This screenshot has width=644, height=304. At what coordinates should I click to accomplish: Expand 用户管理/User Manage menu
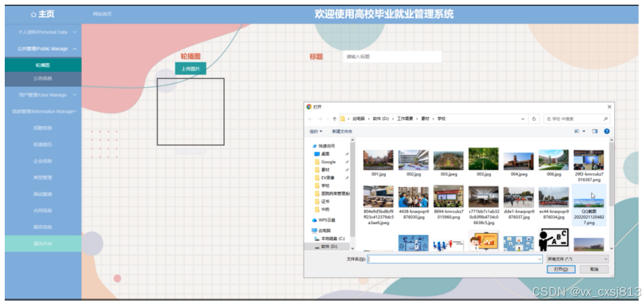(43, 95)
